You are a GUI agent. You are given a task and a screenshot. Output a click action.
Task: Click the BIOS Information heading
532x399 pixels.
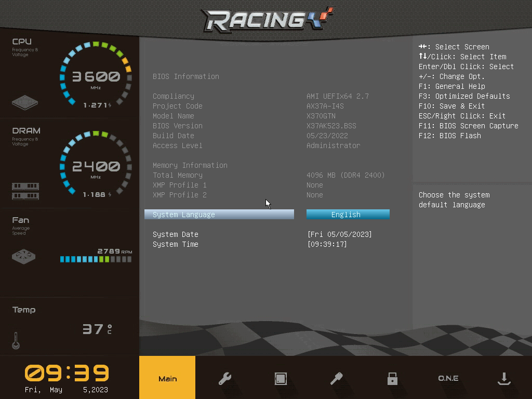(186, 77)
